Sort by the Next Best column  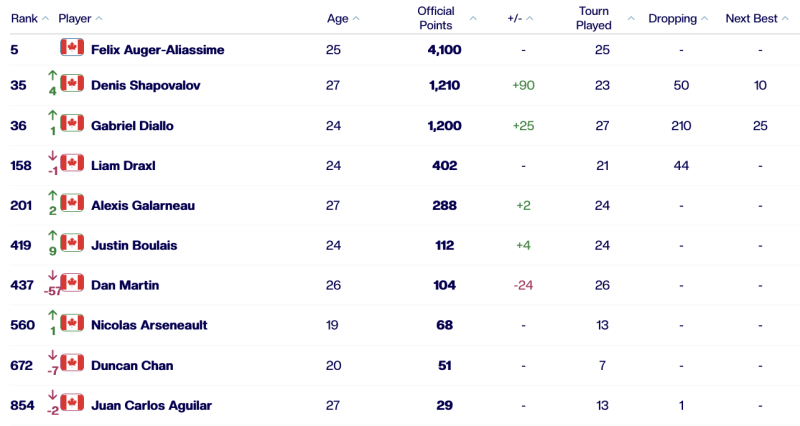coord(757,18)
